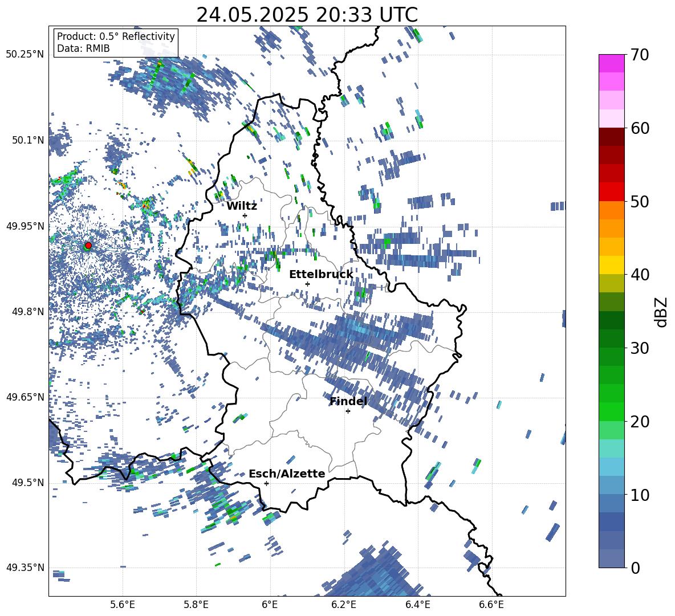Click the 49.35°N latitude label
The image size is (675, 616).
click(25, 568)
